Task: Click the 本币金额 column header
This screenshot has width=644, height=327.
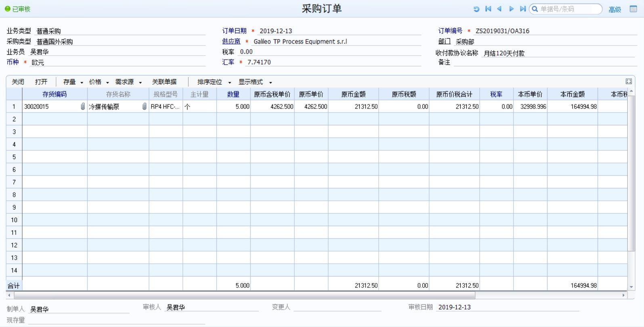Action: tap(572, 94)
